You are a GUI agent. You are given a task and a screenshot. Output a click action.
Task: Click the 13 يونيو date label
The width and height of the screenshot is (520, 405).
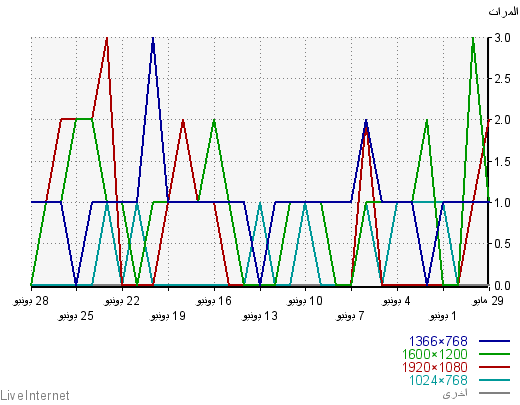click(260, 316)
